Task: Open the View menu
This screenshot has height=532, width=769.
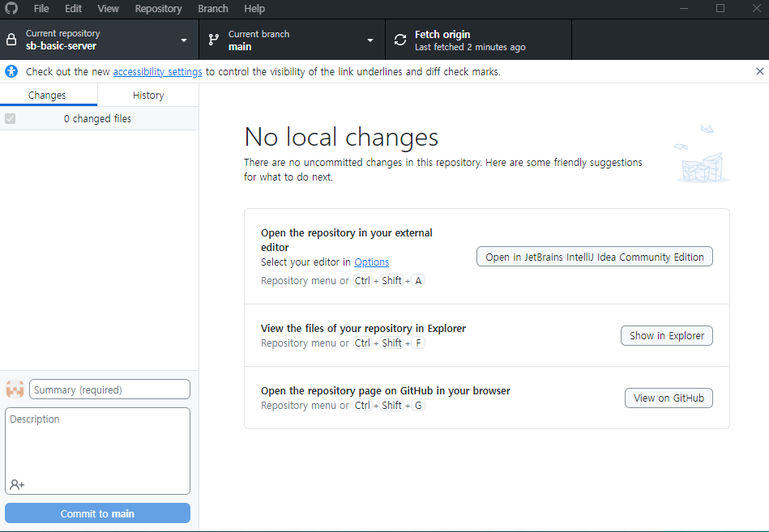Action: point(108,8)
